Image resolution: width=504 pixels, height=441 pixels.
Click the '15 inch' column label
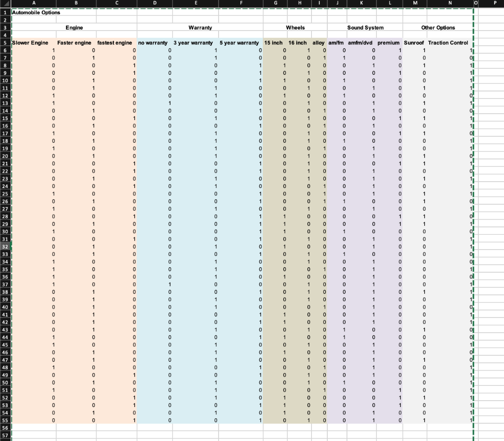(274, 43)
